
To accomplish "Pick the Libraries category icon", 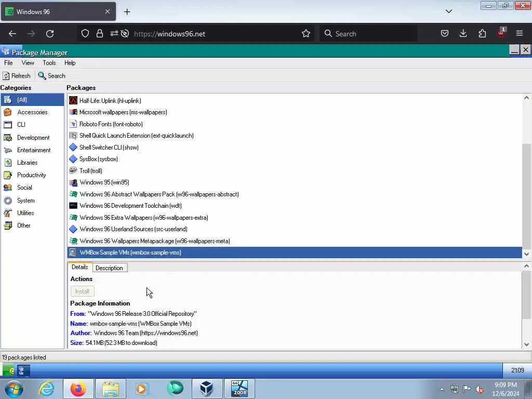I will coord(8,163).
